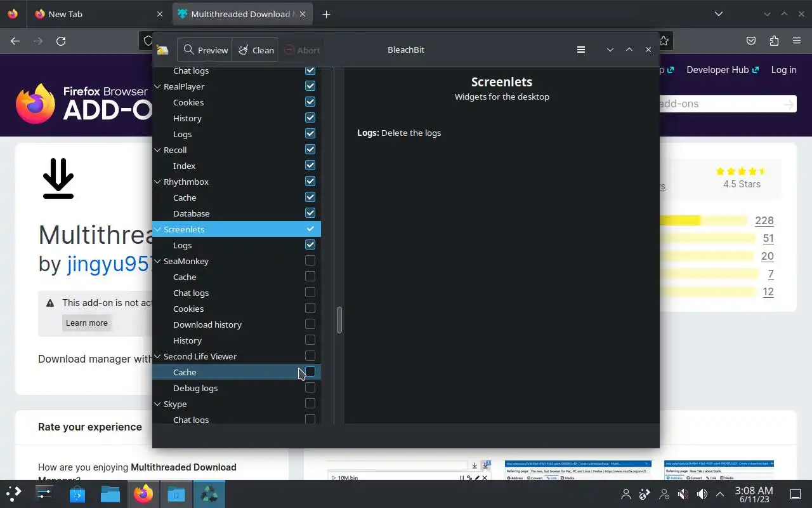Select Multithreaded Download browser tab
The height and width of the screenshot is (508, 812).
click(x=242, y=14)
